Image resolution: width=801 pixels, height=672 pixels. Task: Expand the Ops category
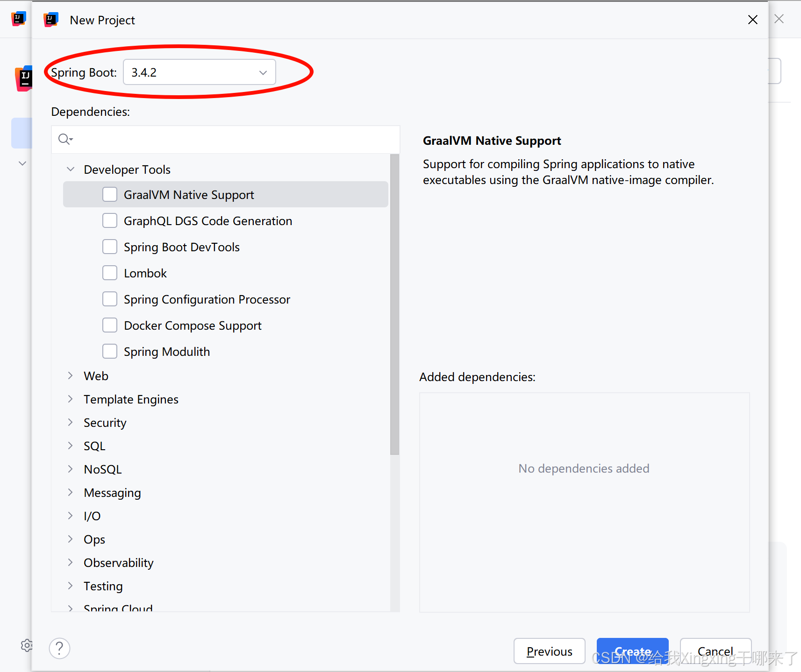tap(71, 539)
